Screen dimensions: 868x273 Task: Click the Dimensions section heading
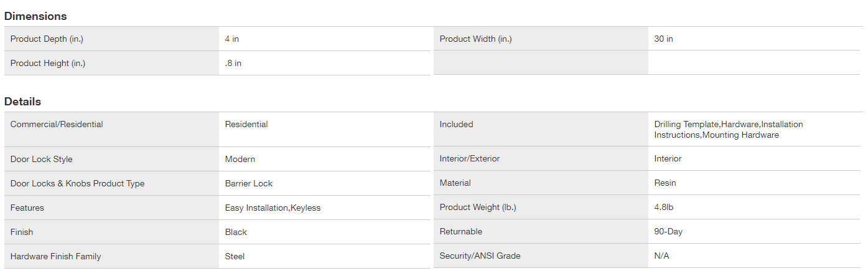click(x=35, y=16)
